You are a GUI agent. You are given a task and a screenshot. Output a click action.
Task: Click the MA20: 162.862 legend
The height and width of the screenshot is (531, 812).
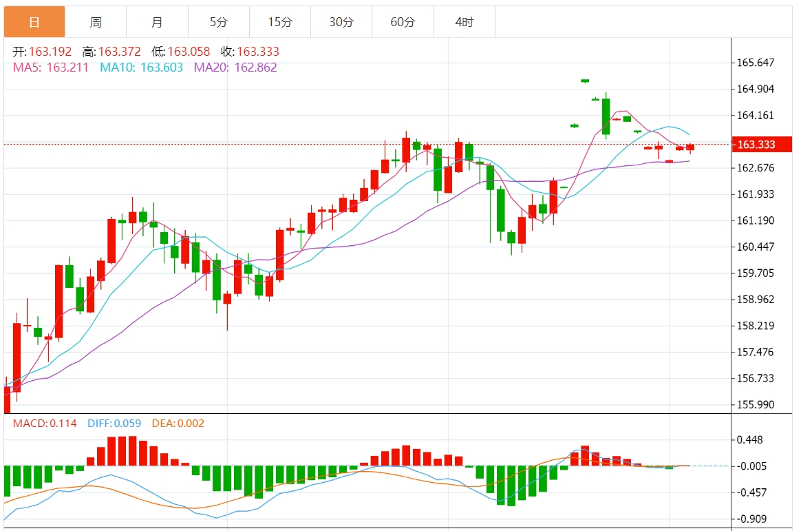[235, 68]
